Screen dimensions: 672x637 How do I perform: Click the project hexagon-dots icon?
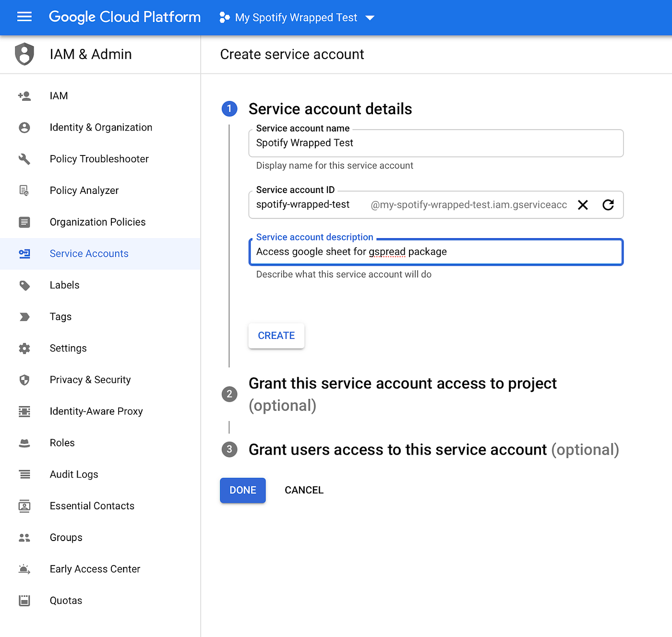pyautogui.click(x=224, y=18)
